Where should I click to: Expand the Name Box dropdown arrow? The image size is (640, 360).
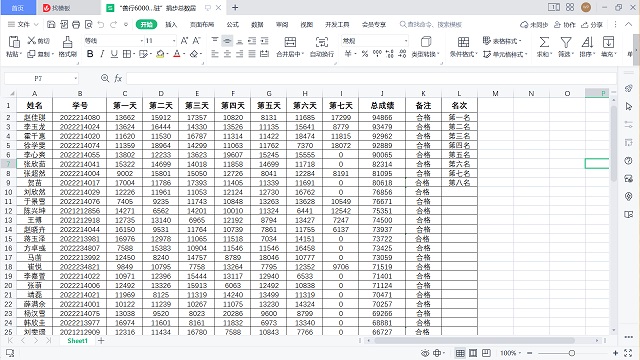[x=76, y=78]
